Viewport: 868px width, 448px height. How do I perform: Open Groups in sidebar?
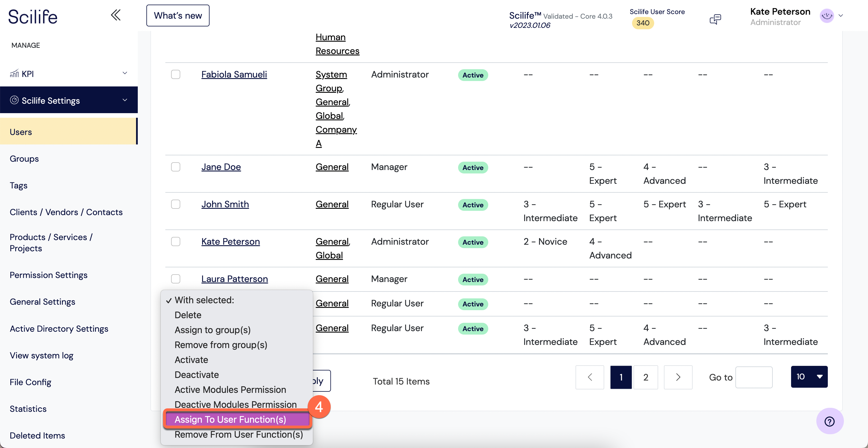coord(24,159)
